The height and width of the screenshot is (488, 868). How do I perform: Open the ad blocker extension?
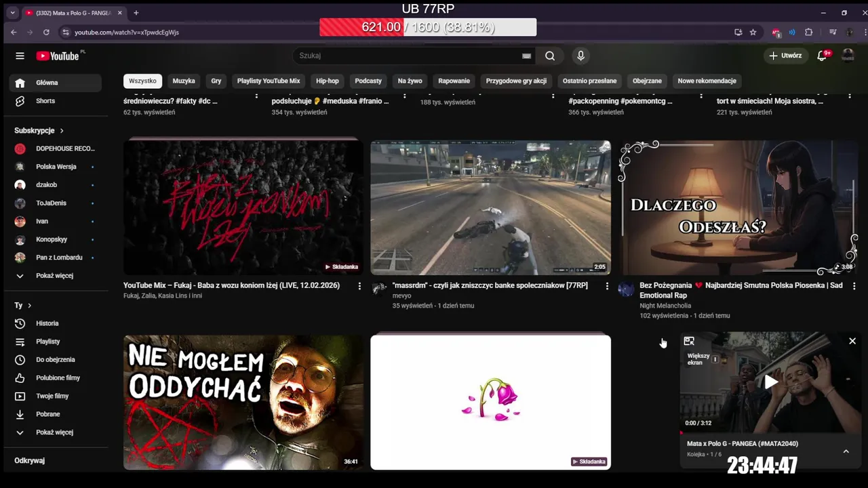[x=776, y=32]
